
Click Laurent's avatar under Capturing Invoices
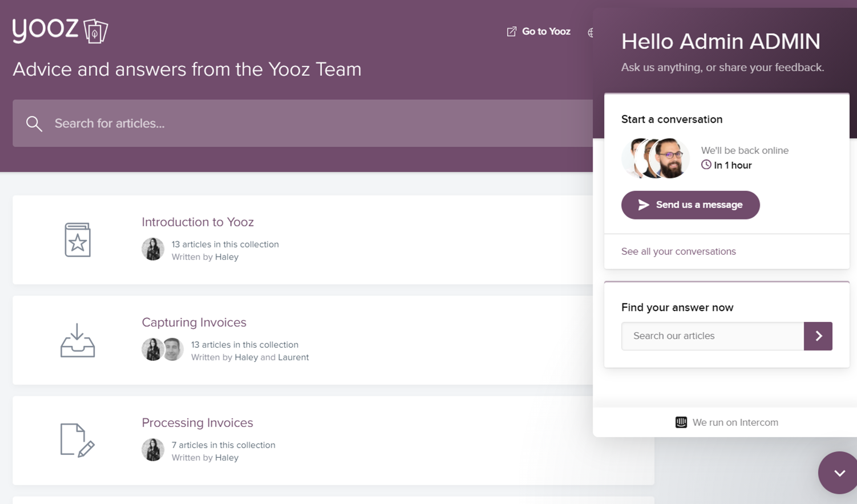coord(173,349)
